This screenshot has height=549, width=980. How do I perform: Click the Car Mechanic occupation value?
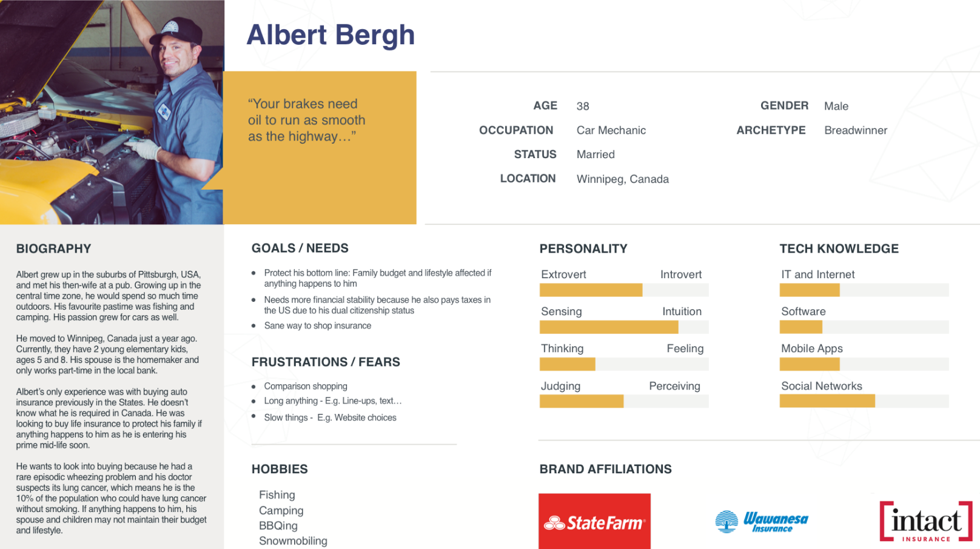pos(611,130)
